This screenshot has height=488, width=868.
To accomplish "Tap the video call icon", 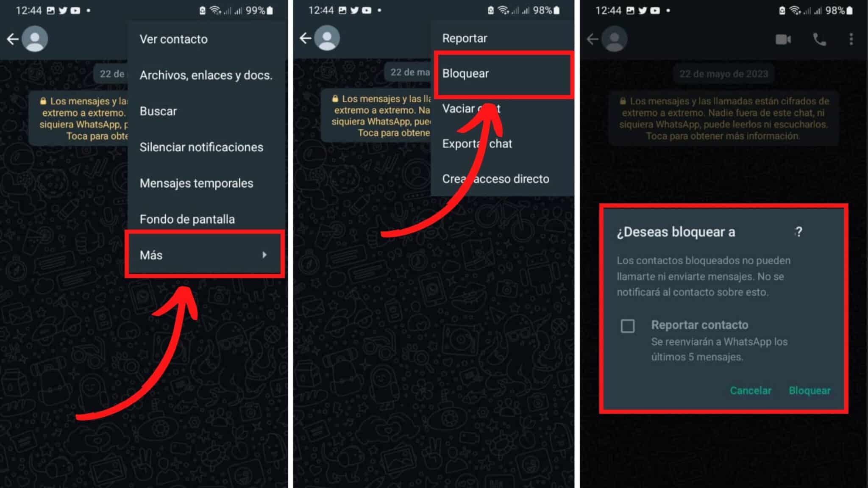I will tap(783, 39).
